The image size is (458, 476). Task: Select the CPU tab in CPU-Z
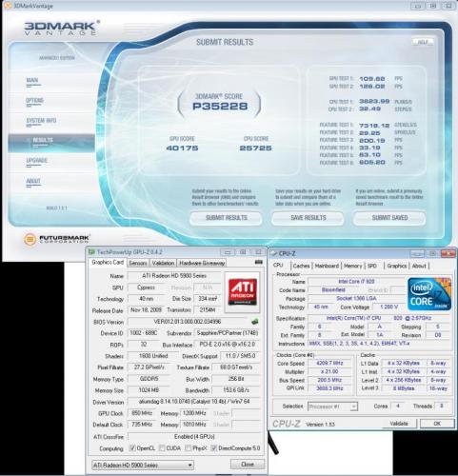(278, 266)
